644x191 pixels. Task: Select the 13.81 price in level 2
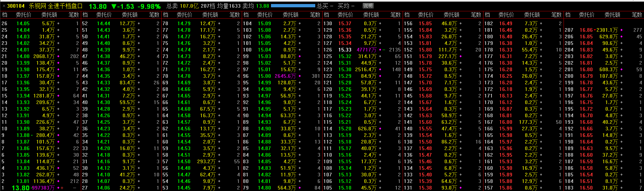23,181
